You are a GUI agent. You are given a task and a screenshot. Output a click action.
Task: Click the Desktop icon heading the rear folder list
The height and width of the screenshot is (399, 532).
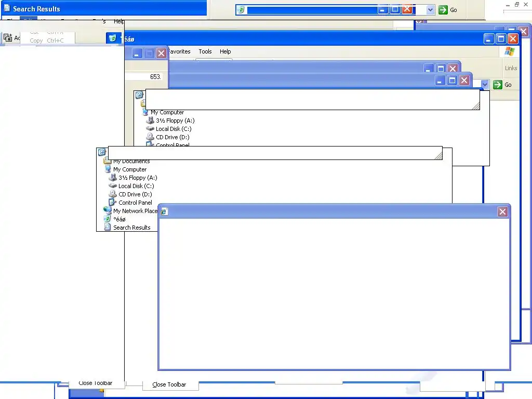coord(139,95)
